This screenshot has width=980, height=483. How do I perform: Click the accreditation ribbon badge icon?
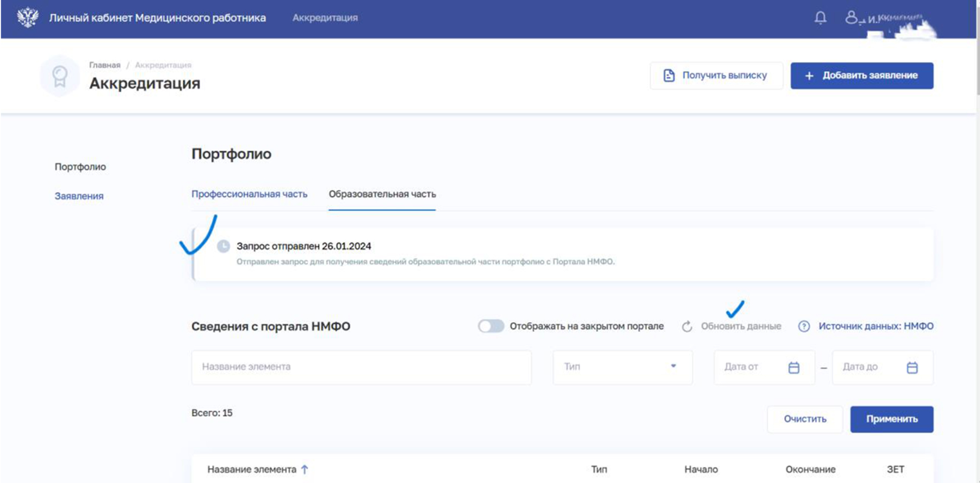[x=60, y=76]
